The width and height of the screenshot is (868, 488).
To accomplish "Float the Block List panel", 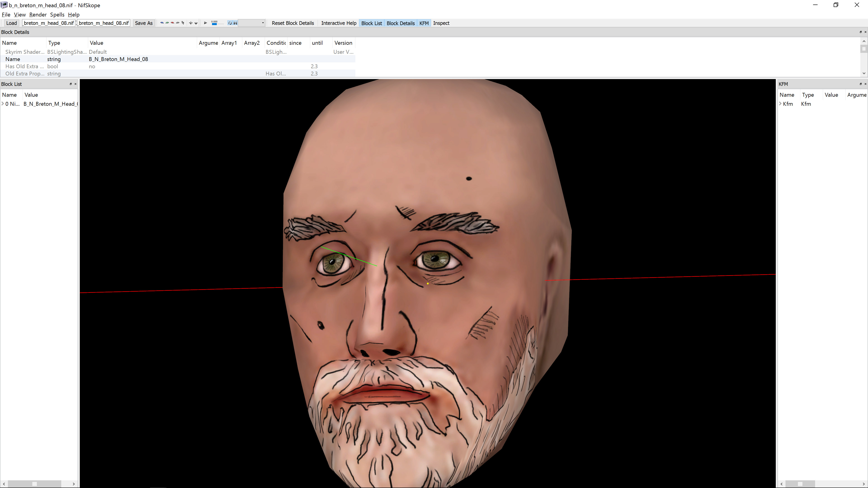I will (x=71, y=84).
